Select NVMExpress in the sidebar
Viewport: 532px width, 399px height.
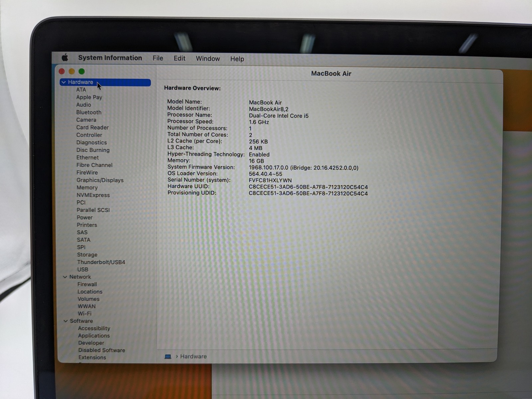coord(93,195)
